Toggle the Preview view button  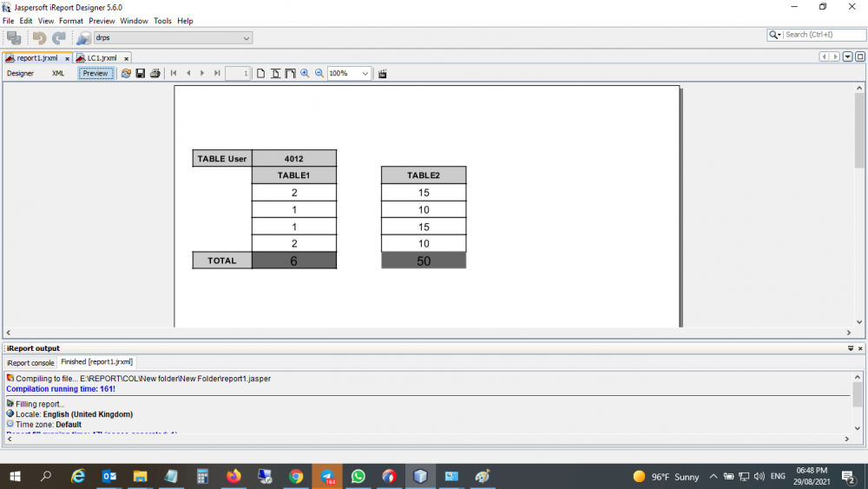click(x=95, y=74)
